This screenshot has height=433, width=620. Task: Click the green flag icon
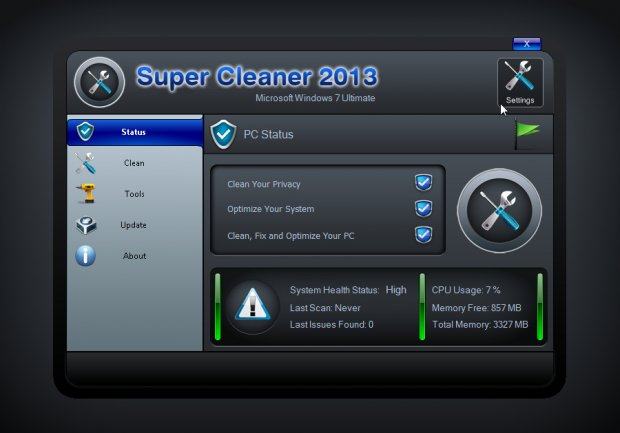[527, 134]
